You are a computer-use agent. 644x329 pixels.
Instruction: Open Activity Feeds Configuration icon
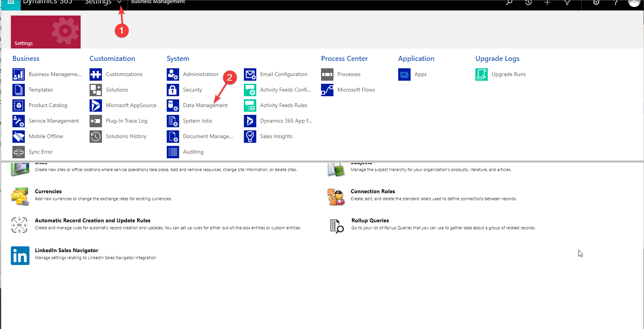tap(250, 90)
